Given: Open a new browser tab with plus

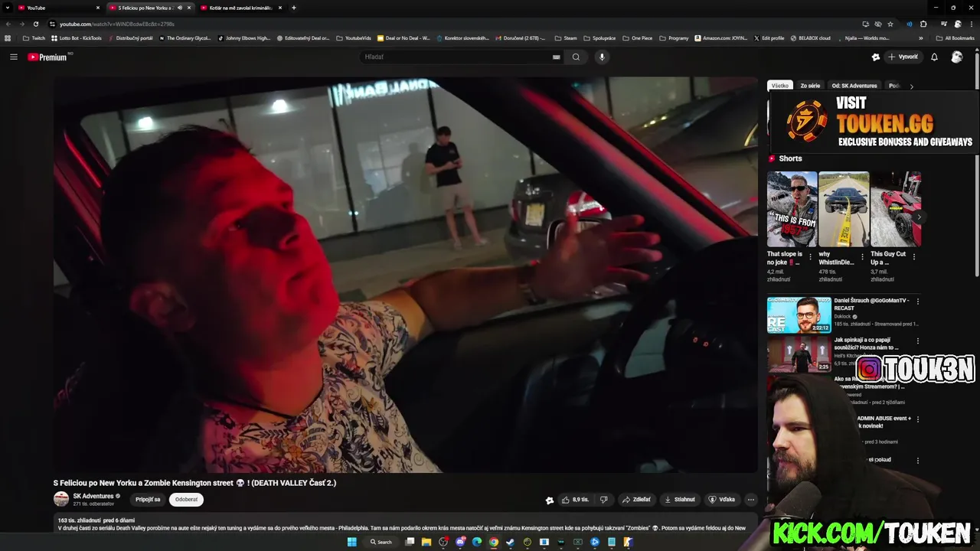Looking at the screenshot, I should (294, 8).
